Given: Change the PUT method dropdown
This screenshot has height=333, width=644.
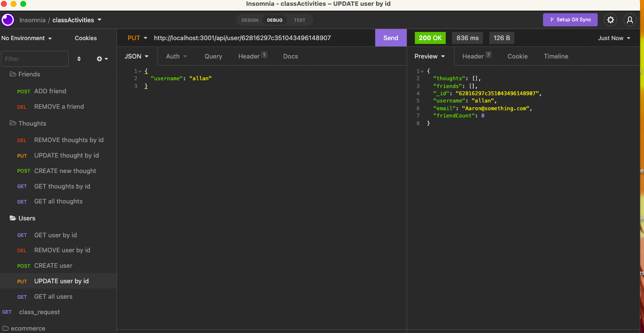Looking at the screenshot, I should click(x=138, y=38).
